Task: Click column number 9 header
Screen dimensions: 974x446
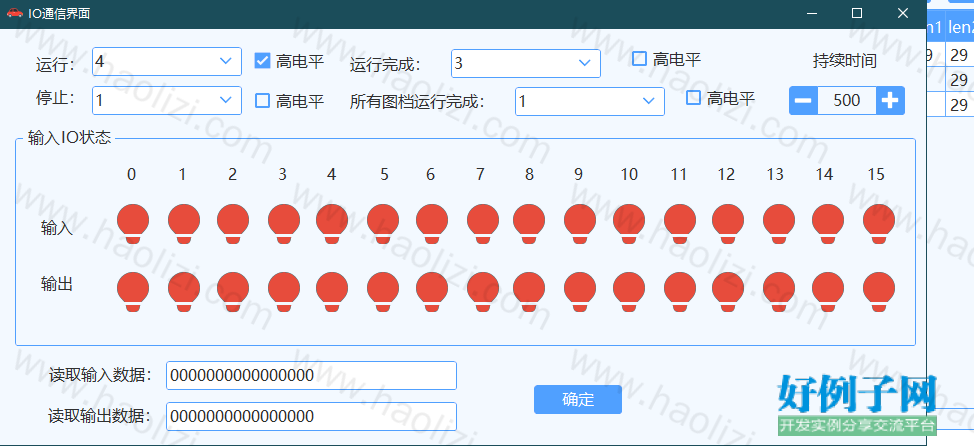Action: [578, 175]
